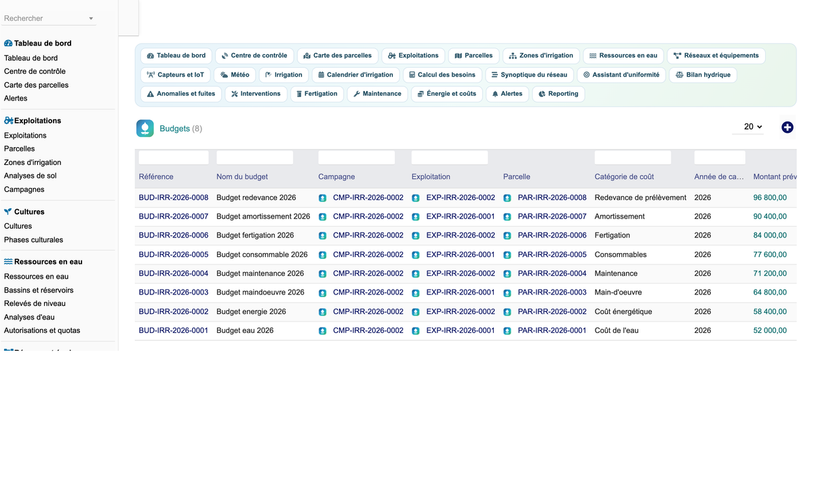814x504 pixels.
Task: Open Assistant d'uniformité toolbar button
Action: pos(621,75)
